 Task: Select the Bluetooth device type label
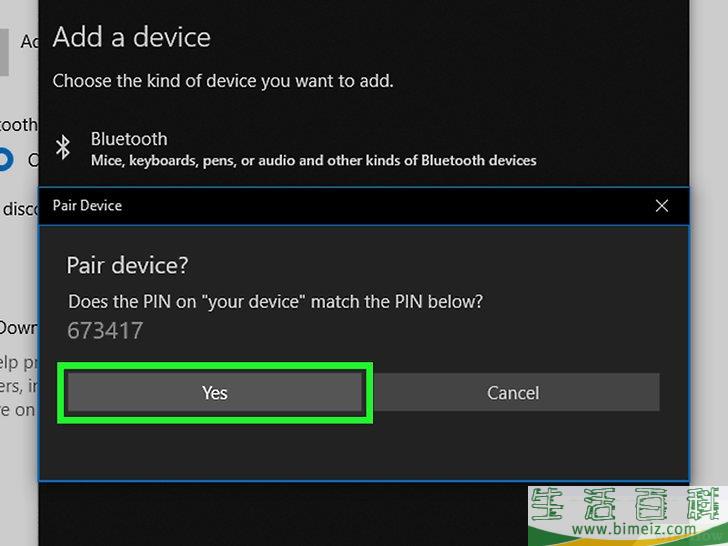[129, 139]
